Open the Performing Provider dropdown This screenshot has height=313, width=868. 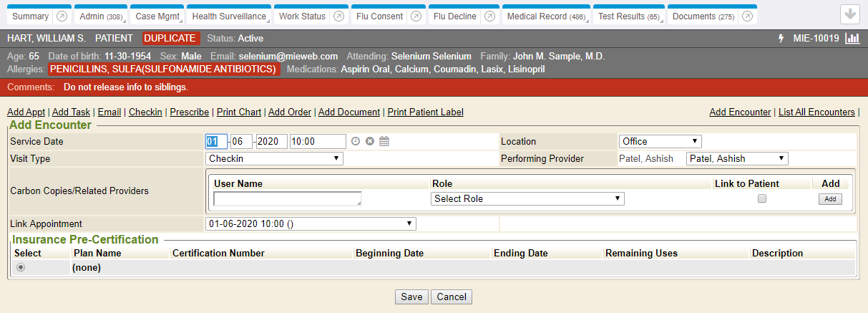point(736,158)
